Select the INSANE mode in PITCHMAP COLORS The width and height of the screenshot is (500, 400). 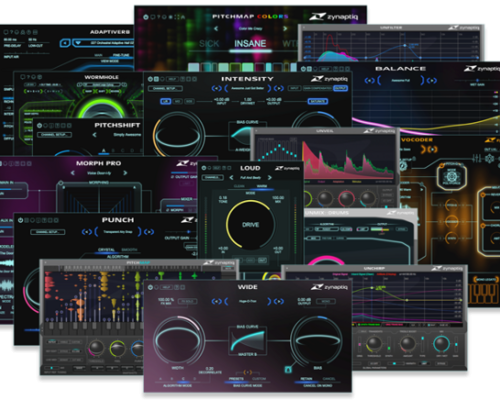[x=250, y=44]
